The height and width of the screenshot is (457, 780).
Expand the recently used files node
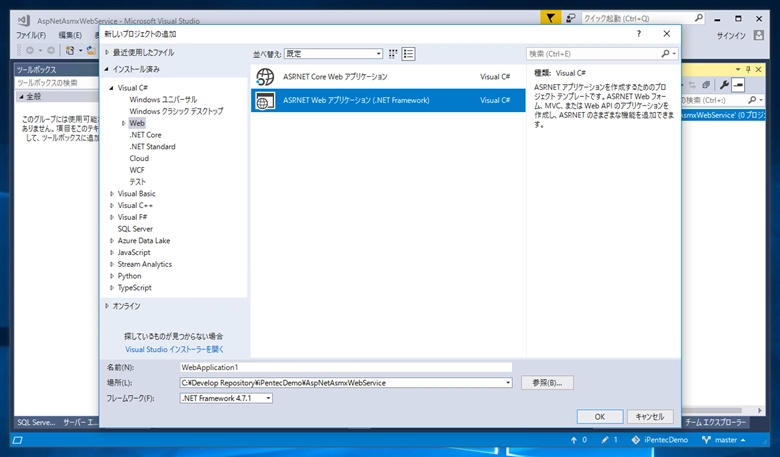[x=106, y=52]
